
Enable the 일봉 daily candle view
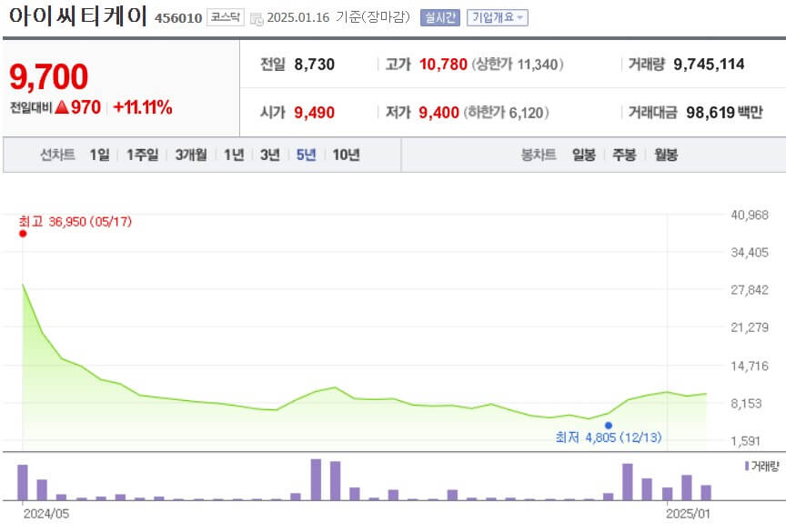coord(582,155)
